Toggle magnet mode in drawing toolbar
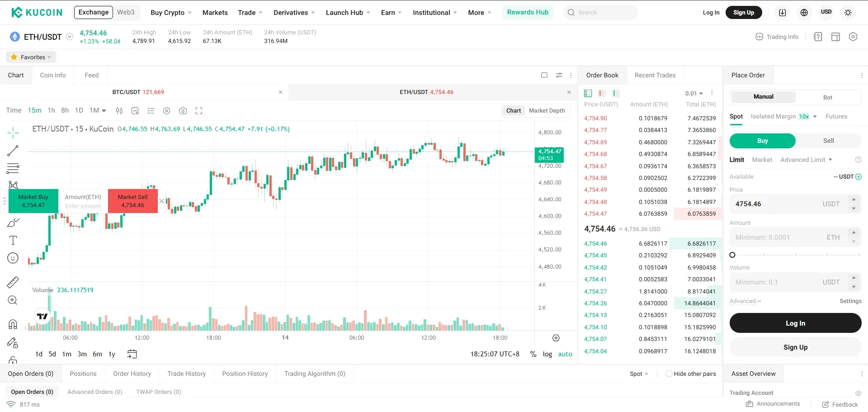 coord(13,324)
